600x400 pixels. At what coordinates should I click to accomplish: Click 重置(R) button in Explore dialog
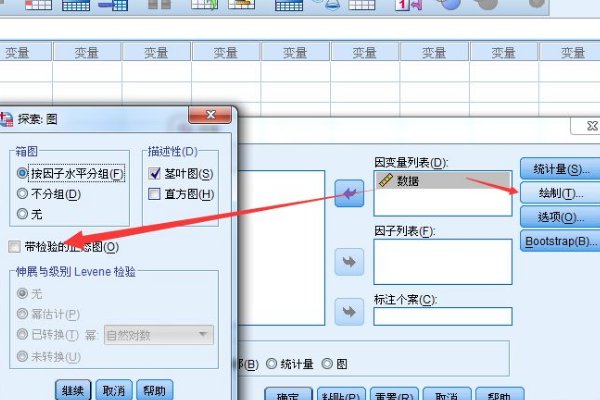click(394, 394)
